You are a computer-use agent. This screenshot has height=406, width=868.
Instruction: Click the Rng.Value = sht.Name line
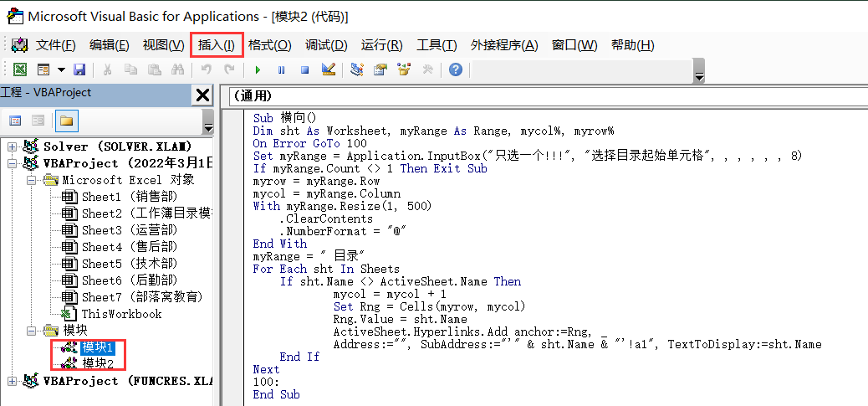(401, 319)
